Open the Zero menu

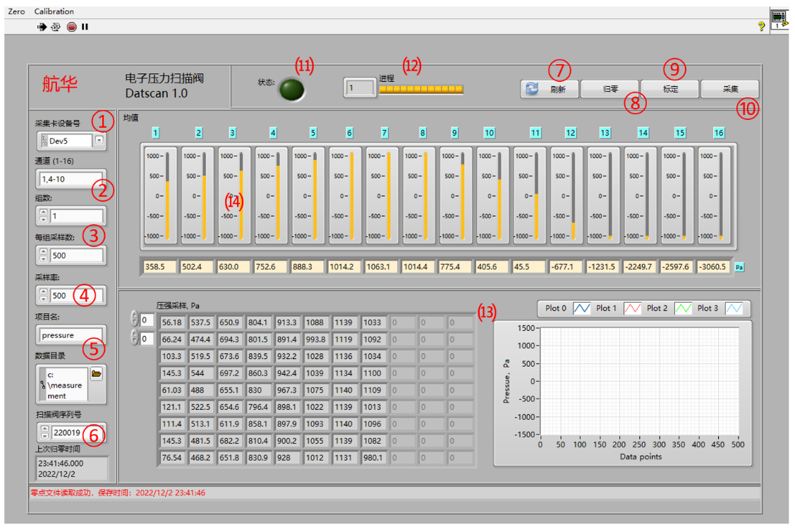coord(16,11)
